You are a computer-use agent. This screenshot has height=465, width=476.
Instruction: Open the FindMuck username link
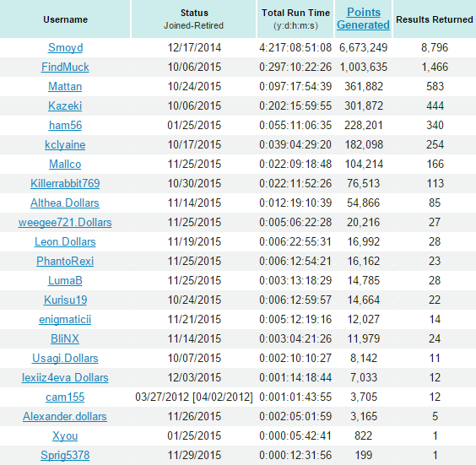tap(65, 67)
